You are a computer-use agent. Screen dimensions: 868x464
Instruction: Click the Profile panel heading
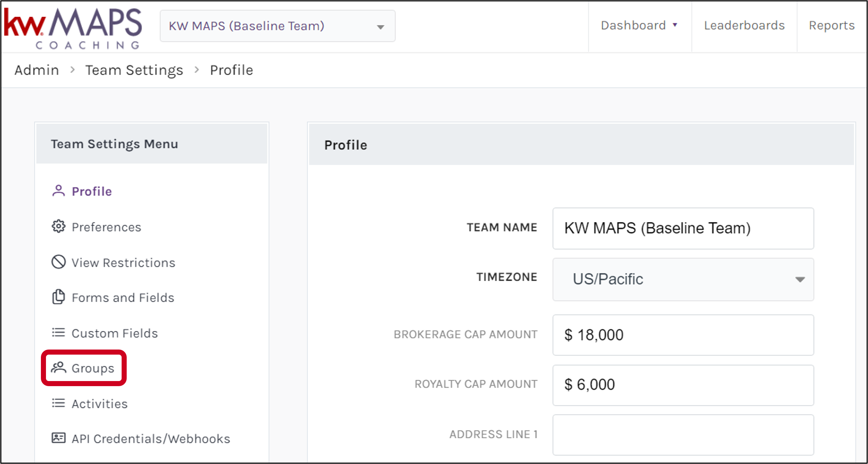click(346, 145)
